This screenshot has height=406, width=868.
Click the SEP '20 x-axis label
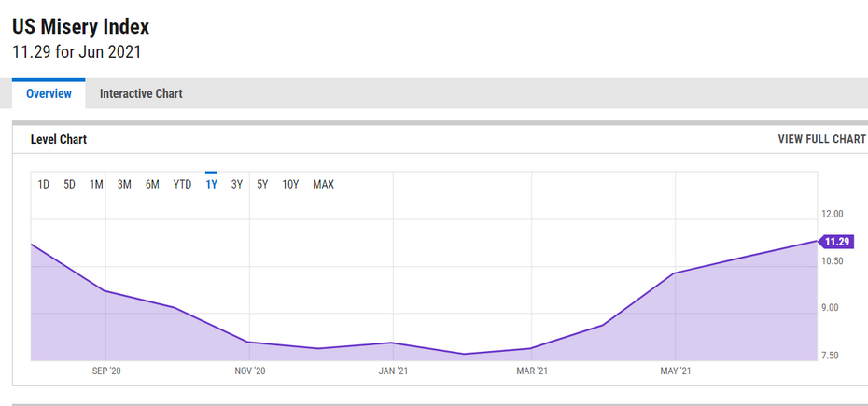pyautogui.click(x=106, y=371)
